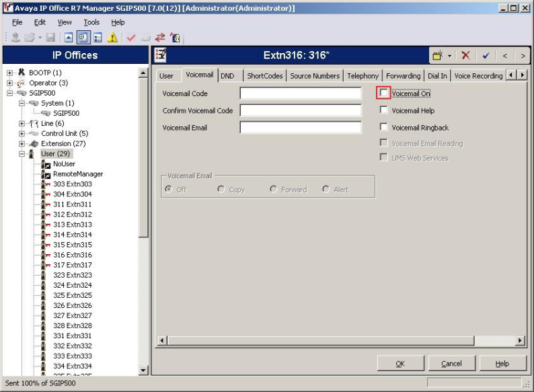Check the Voicemail Ringback option

coord(384,127)
